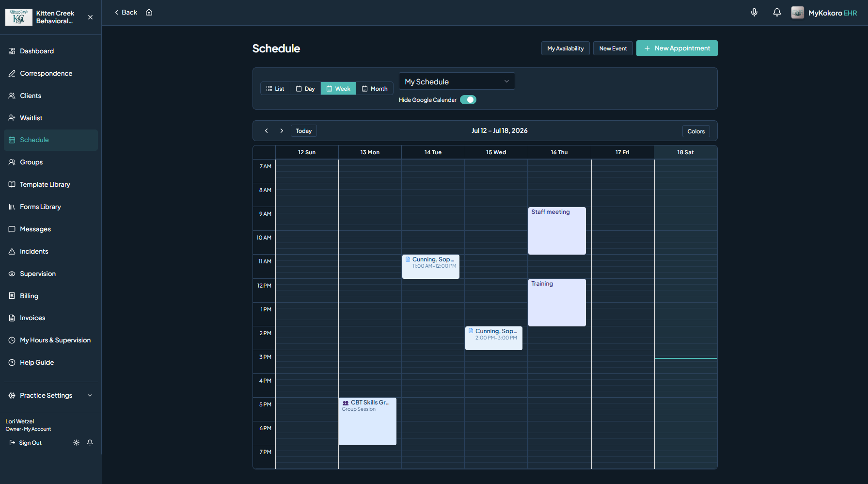Open Cunning 11:00 AM Tuesday appointment
Viewport: 868px width, 484px height.
[x=431, y=267]
